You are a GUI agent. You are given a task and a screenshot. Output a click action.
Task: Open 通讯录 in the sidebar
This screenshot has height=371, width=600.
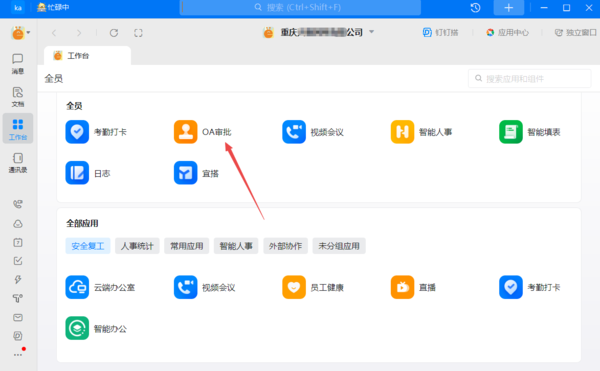pos(18,163)
